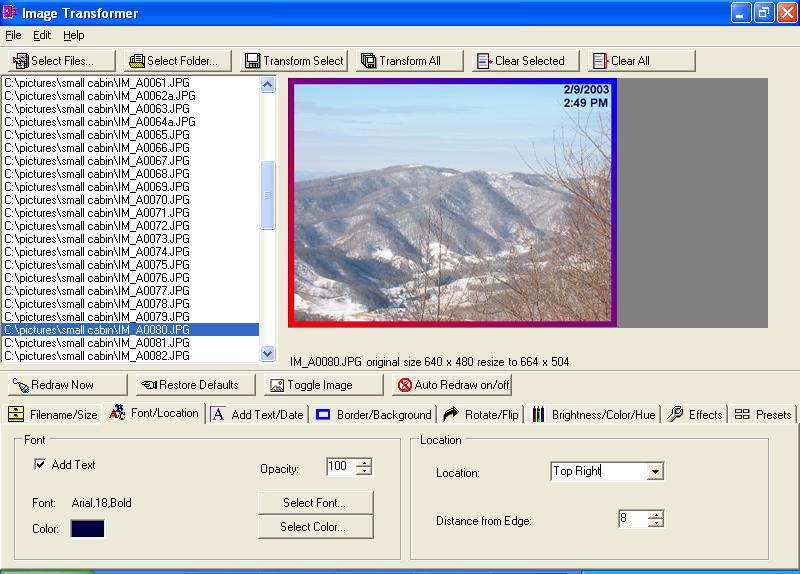Turn Auto Redraw on/off

point(452,385)
